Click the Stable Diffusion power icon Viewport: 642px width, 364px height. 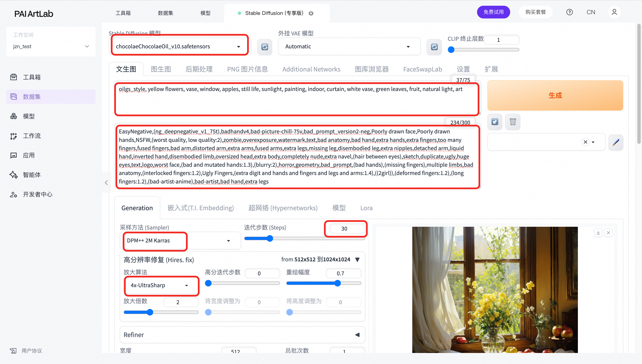point(311,13)
